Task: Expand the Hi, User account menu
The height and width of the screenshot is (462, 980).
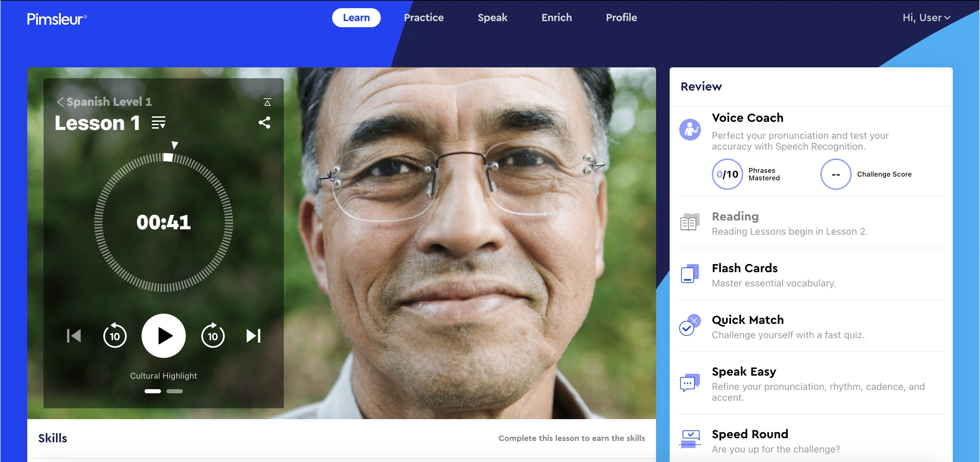Action: tap(926, 18)
